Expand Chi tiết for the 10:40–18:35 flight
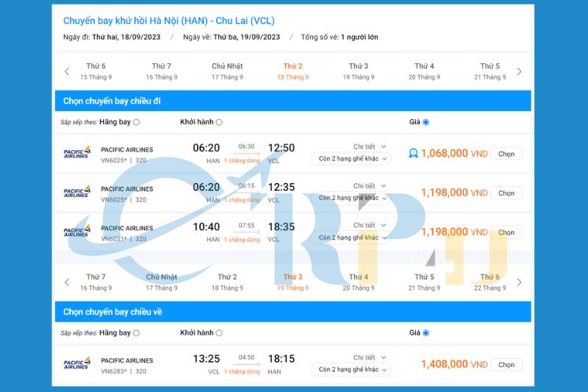Image resolution: width=588 pixels, height=392 pixels. pos(370,225)
